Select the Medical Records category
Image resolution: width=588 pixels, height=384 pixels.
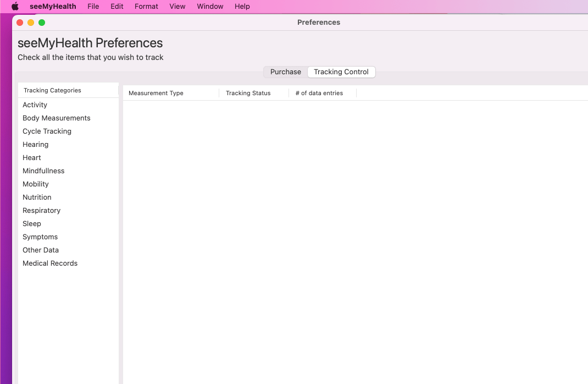[68, 263]
